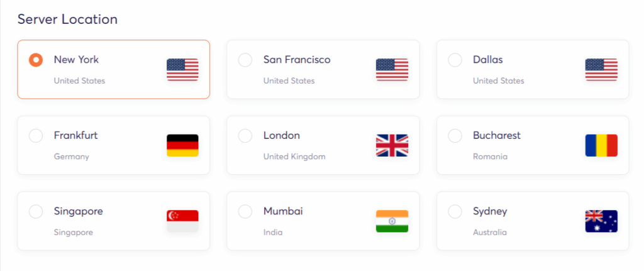
Task: Click the US flag beside San Francisco
Action: coord(392,69)
